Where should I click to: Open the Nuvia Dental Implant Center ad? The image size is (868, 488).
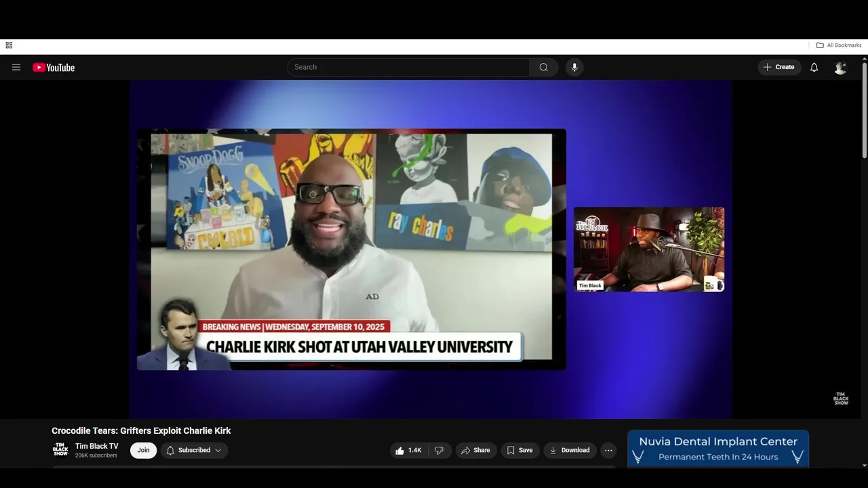718,448
